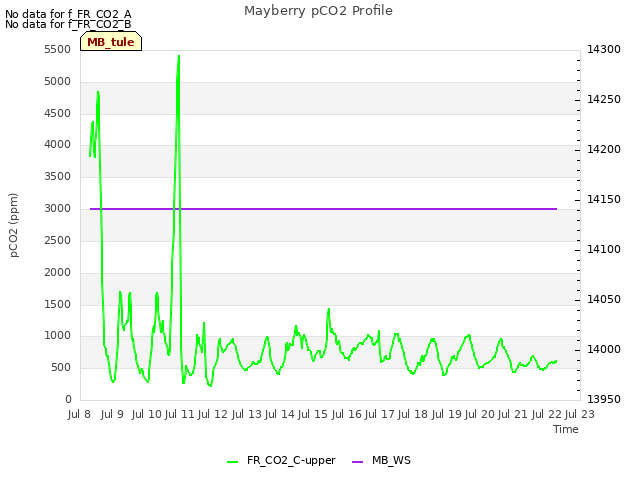Viewport: 640px width, 480px height.
Task: Click the pCO2 (ppm) y-axis label
Action: 14,225
